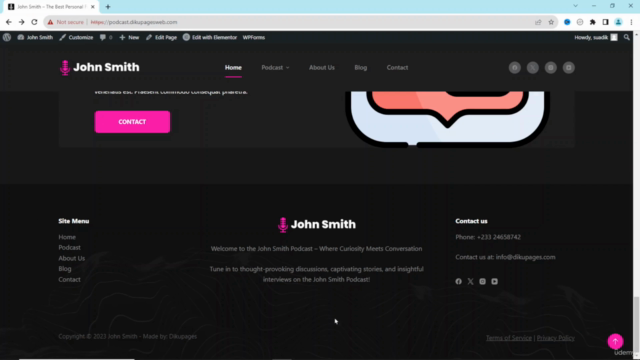Click the footer X (Twitter) icon
The image size is (640, 360).
pyautogui.click(x=471, y=281)
